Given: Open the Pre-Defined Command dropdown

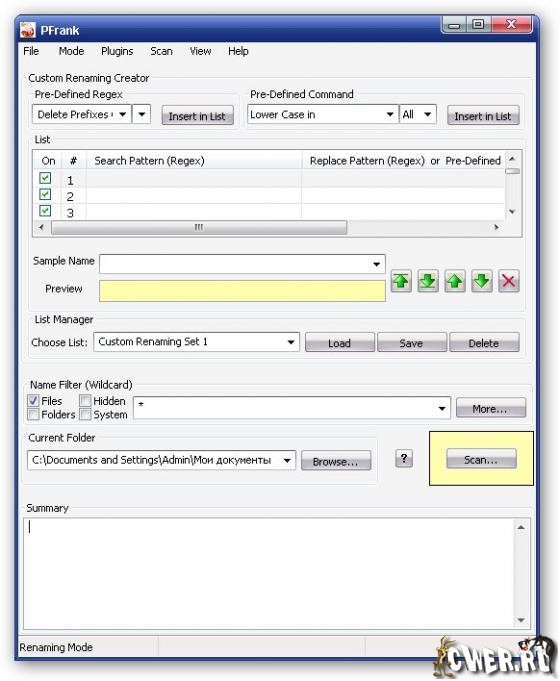Looking at the screenshot, I should coord(322,115).
